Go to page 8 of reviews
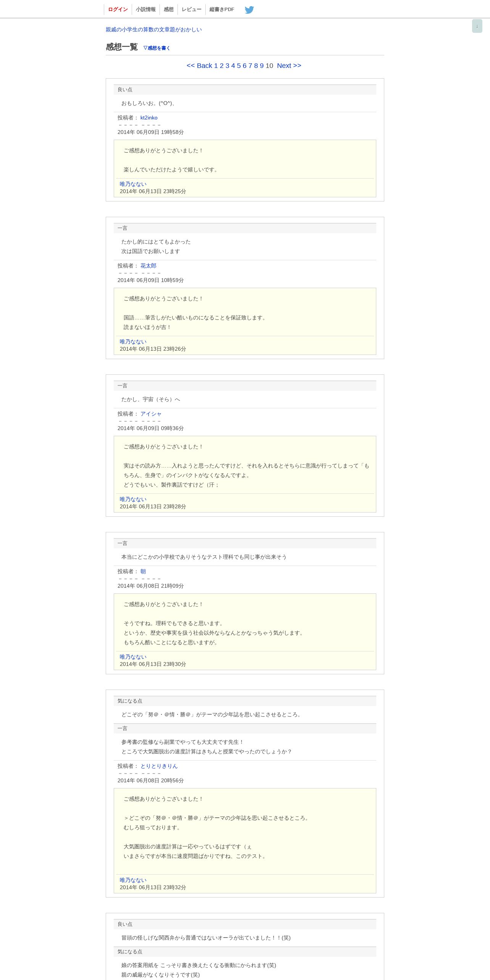This screenshot has height=980, width=490. pyautogui.click(x=256, y=66)
